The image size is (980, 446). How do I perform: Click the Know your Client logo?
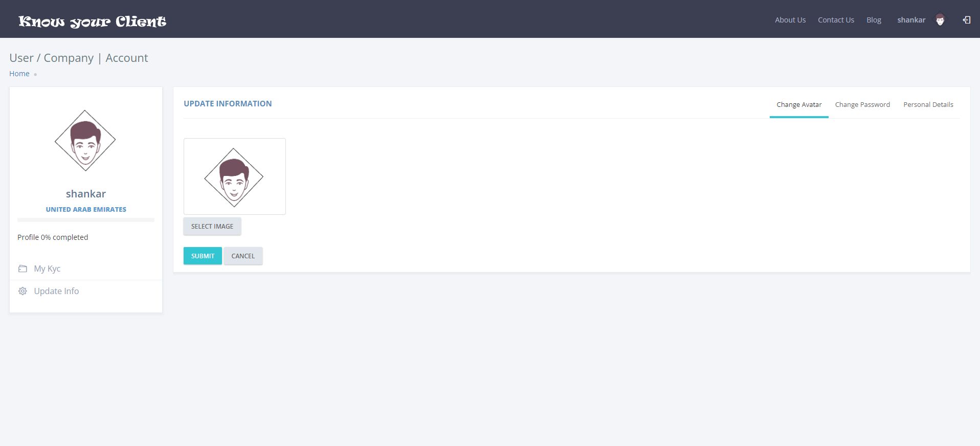pos(93,21)
